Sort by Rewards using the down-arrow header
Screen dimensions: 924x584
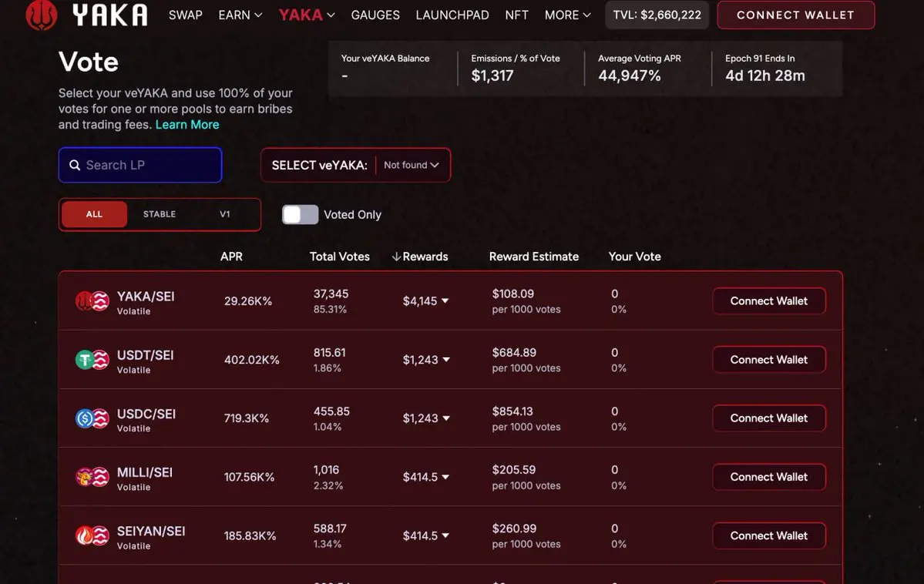pyautogui.click(x=419, y=257)
